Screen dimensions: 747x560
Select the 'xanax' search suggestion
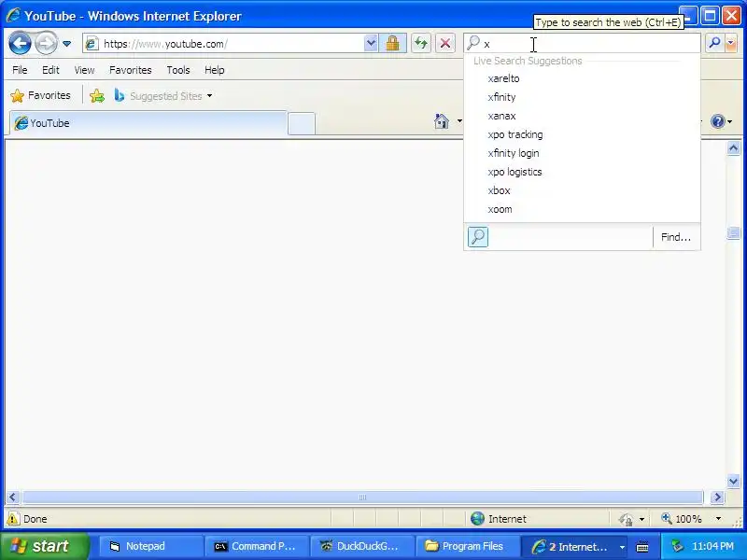click(x=582, y=116)
